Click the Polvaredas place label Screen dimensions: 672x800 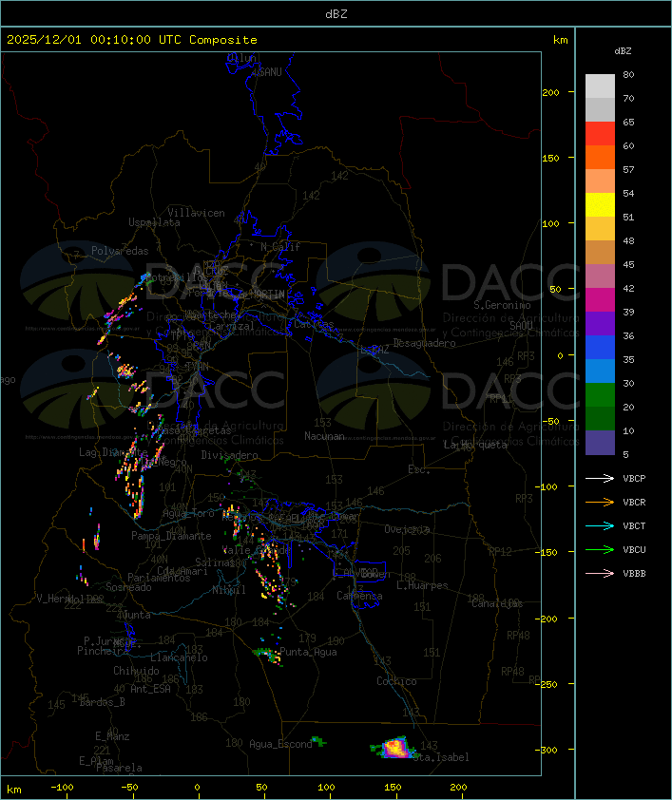[120, 251]
